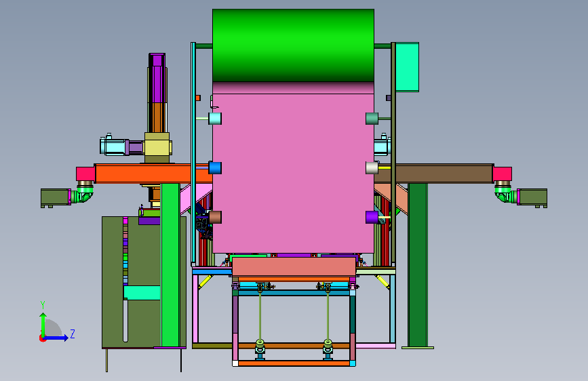588x381 pixels.
Task: Select the big pink film sheet
Action: click(293, 172)
